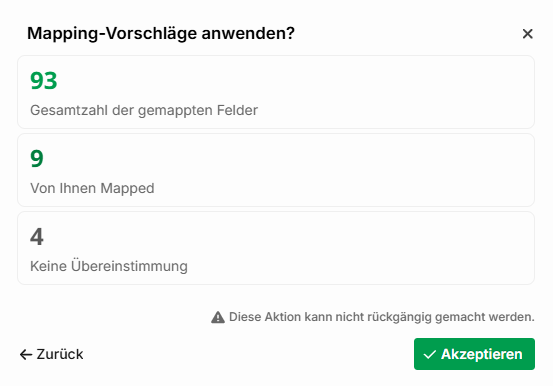
Task: Click the dialog title Mapping-Vorschläge anwenden?
Action: (161, 34)
